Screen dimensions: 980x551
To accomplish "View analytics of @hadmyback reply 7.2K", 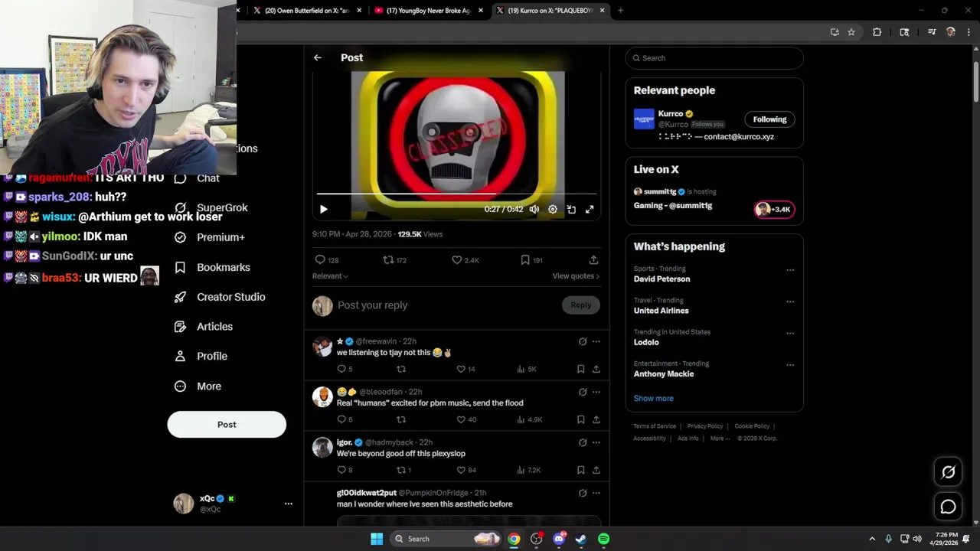I will click(528, 470).
